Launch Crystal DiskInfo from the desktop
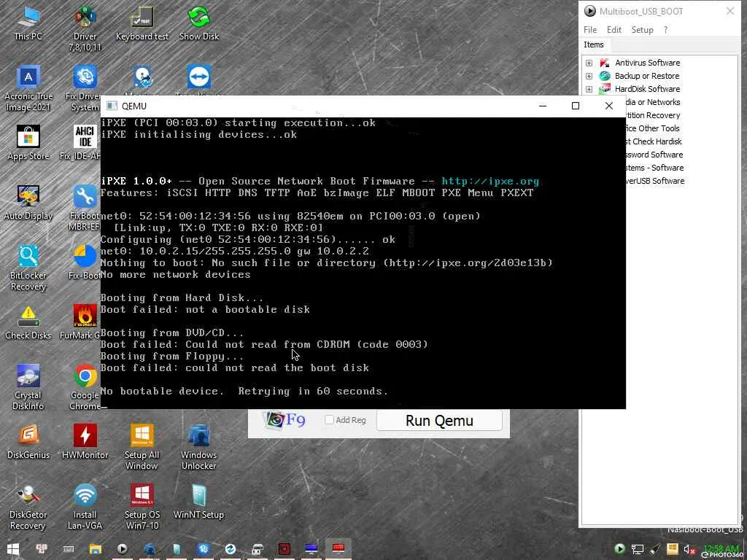Image resolution: width=747 pixels, height=560 pixels. click(x=28, y=388)
